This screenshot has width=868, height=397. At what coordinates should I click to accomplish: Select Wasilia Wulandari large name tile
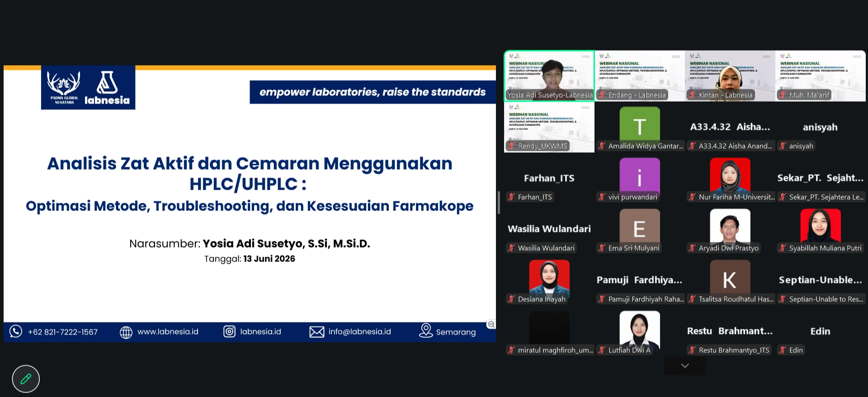(x=549, y=229)
